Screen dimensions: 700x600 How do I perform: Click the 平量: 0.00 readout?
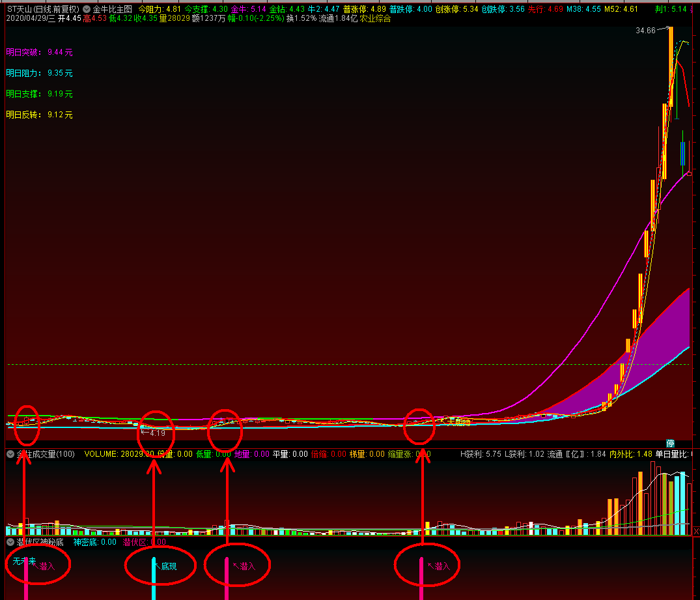coord(290,454)
